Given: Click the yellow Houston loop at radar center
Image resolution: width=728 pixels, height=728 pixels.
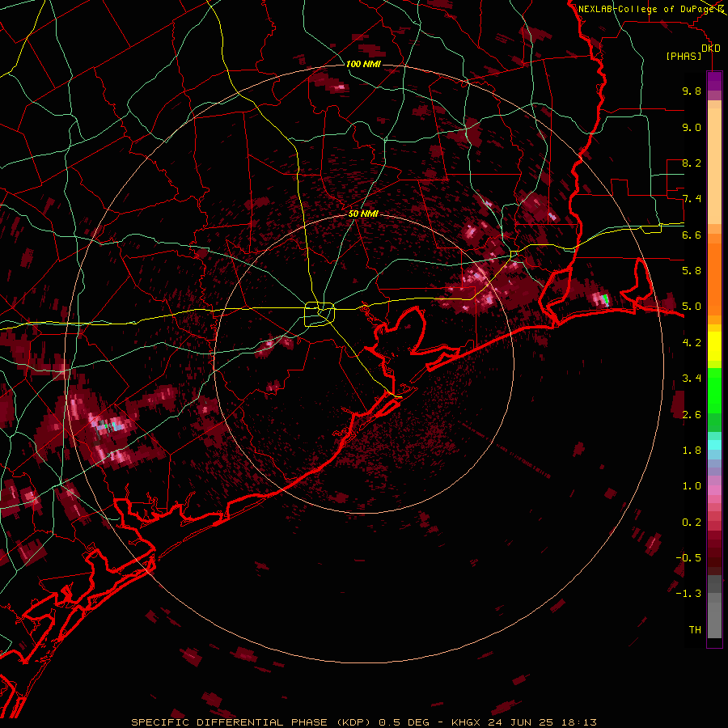Looking at the screenshot, I should click(320, 314).
